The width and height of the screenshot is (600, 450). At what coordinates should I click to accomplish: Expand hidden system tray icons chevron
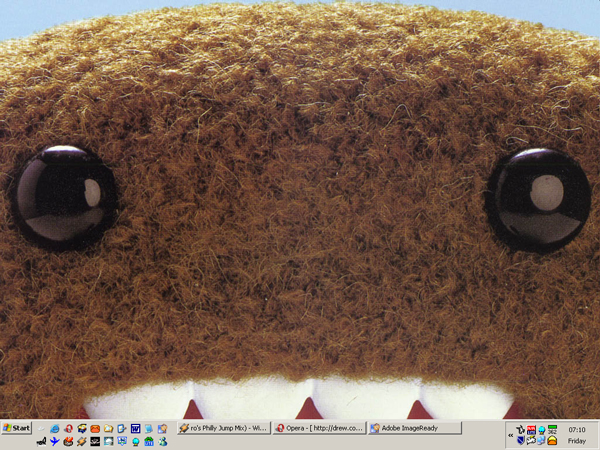click(x=510, y=435)
